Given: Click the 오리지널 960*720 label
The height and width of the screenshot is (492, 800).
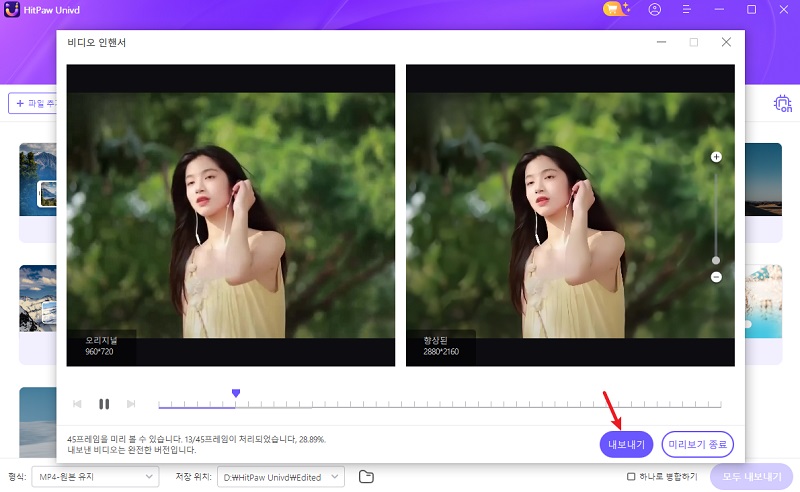Looking at the screenshot, I should 101,346.
